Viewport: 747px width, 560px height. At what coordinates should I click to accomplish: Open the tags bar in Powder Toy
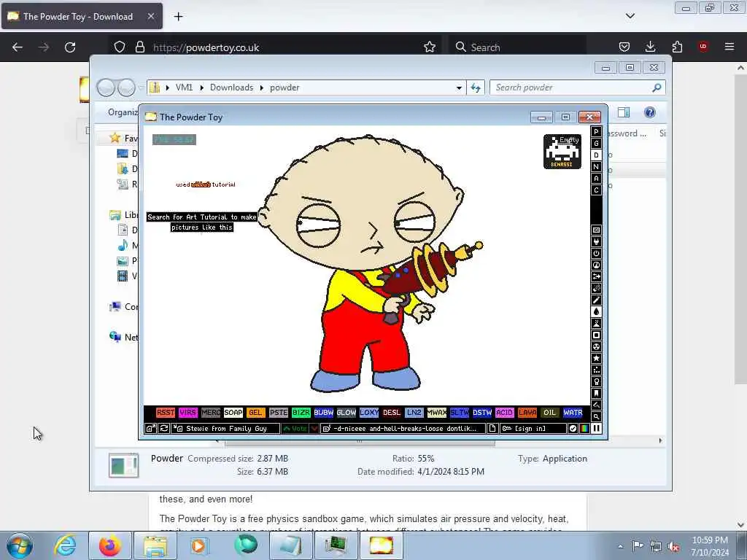403,429
